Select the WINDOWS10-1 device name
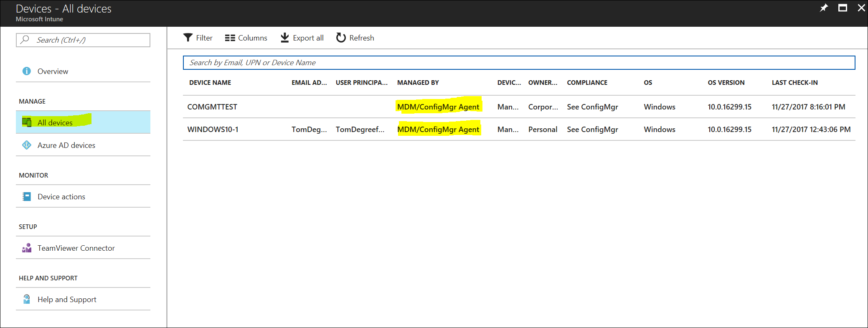Image resolution: width=868 pixels, height=328 pixels. coord(213,130)
